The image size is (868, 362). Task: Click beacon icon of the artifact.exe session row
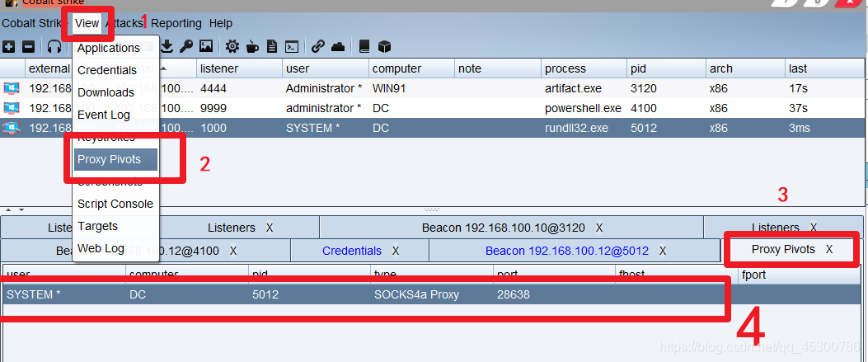pyautogui.click(x=11, y=88)
